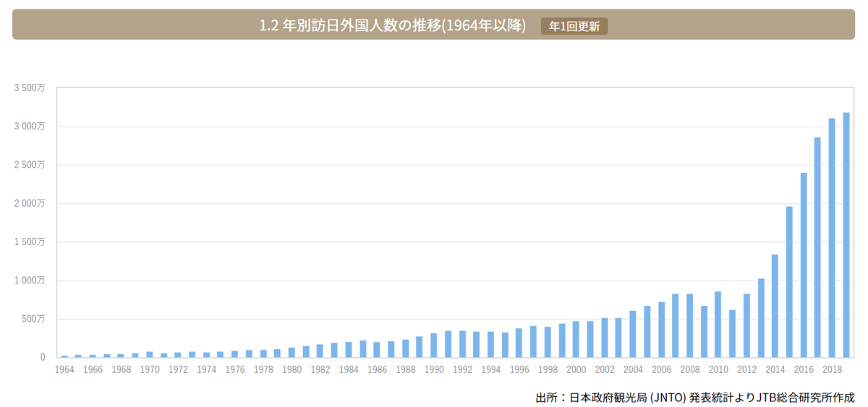Click the 1974 x-axis label

click(206, 369)
